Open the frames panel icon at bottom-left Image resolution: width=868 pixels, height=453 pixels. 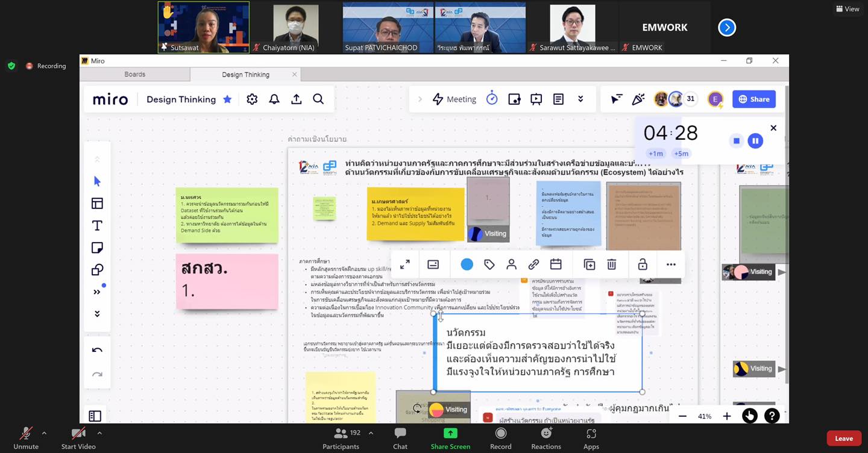(95, 416)
